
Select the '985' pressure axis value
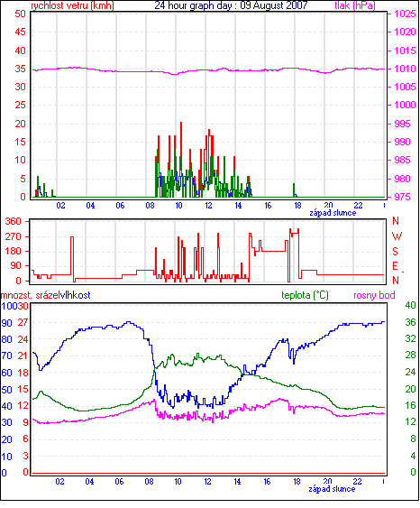tap(402, 160)
